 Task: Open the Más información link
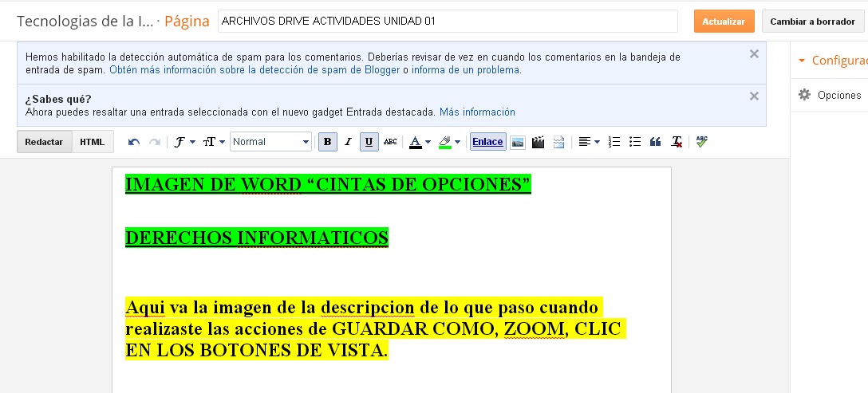click(477, 112)
